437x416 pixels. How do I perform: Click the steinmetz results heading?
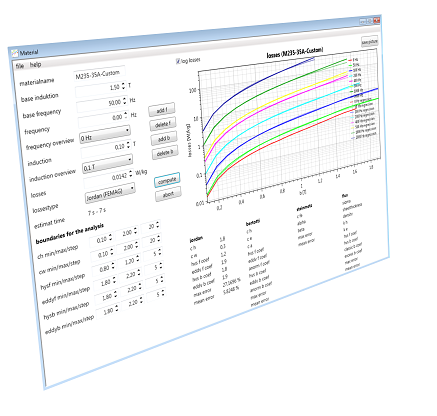pos(304,208)
